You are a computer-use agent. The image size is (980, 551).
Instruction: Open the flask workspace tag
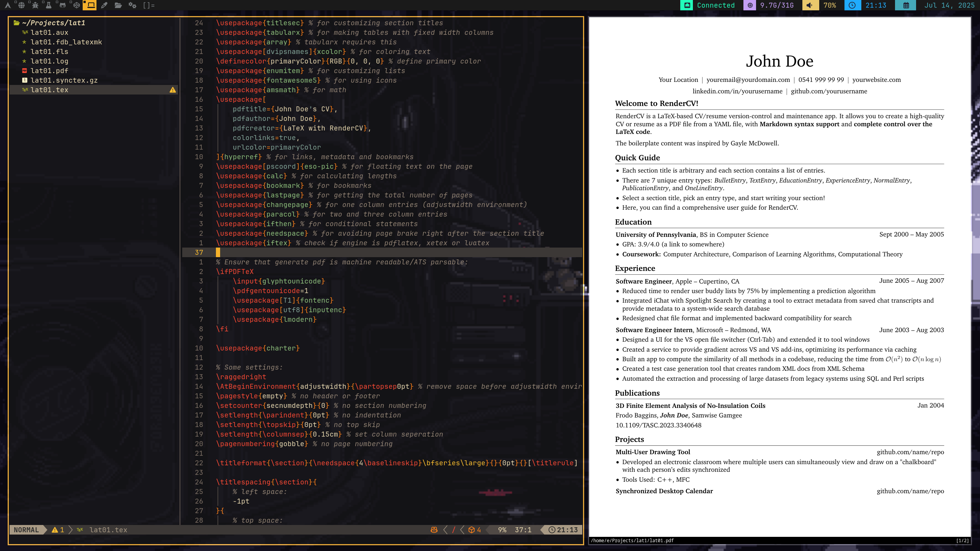point(49,5)
